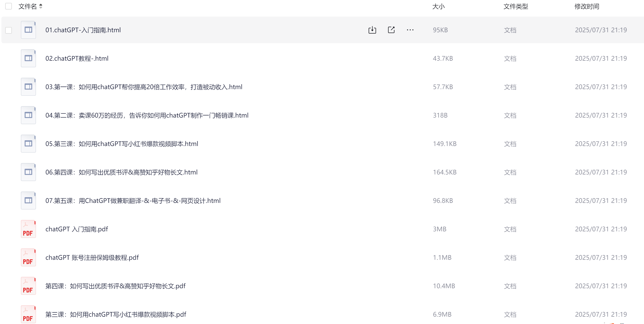The image size is (644, 324).
Task: Click the 文件名 column header
Action: 27,6
